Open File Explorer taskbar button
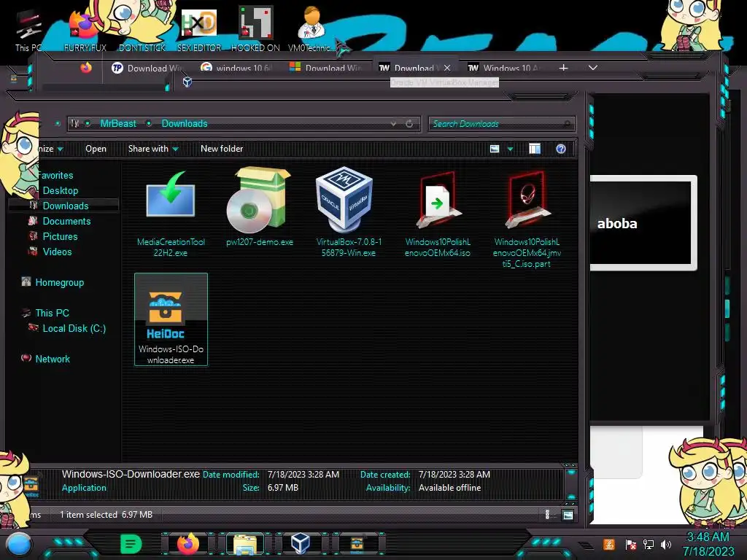747x560 pixels. [245, 544]
